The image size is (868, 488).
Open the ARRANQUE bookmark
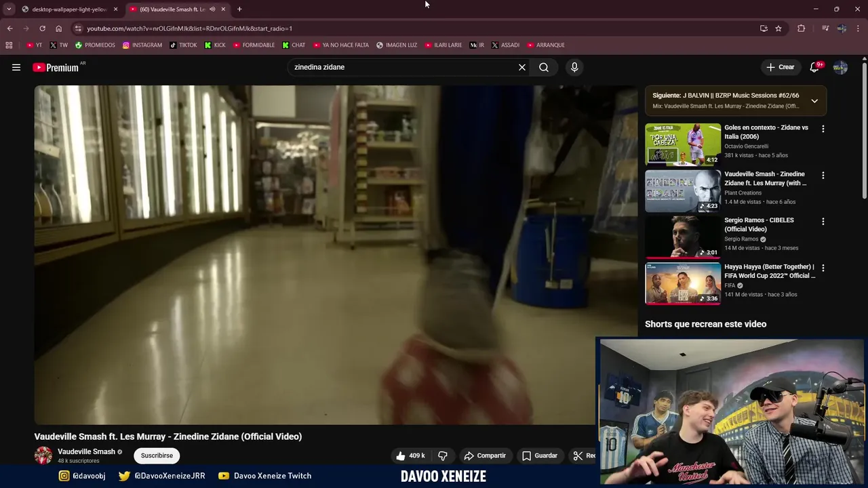tap(545, 45)
